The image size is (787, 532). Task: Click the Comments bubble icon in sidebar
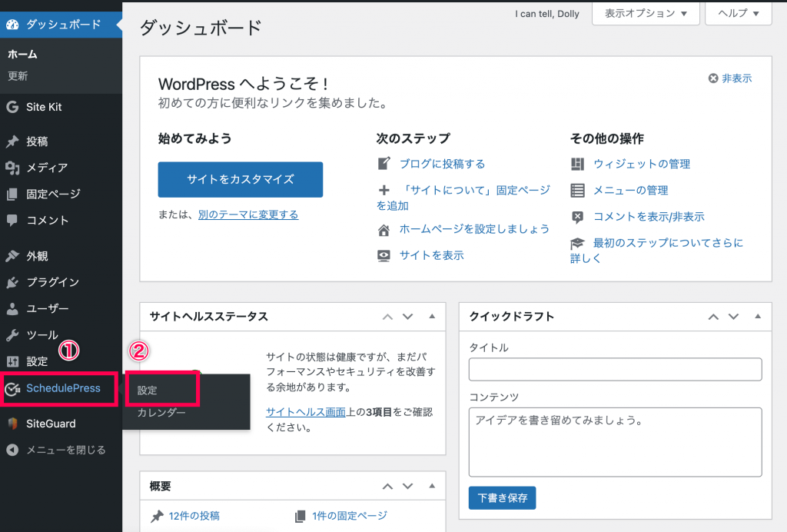(x=12, y=220)
